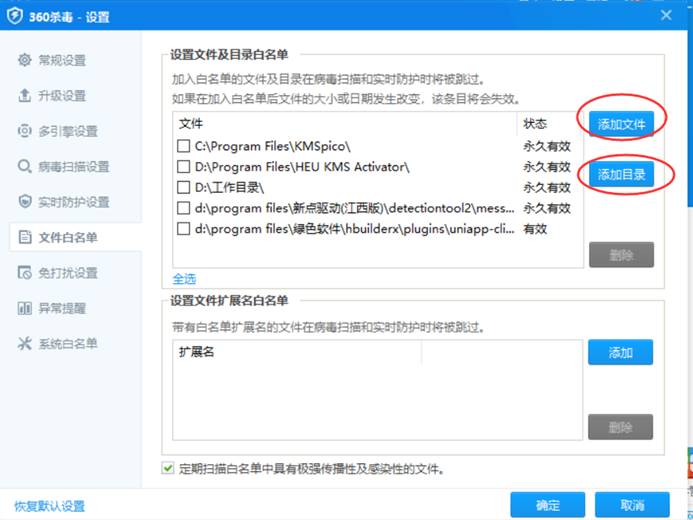Screen dimensions: 693x520
Task: Click the magnifier icon beside 病毒扫描设置
Action: 25,167
